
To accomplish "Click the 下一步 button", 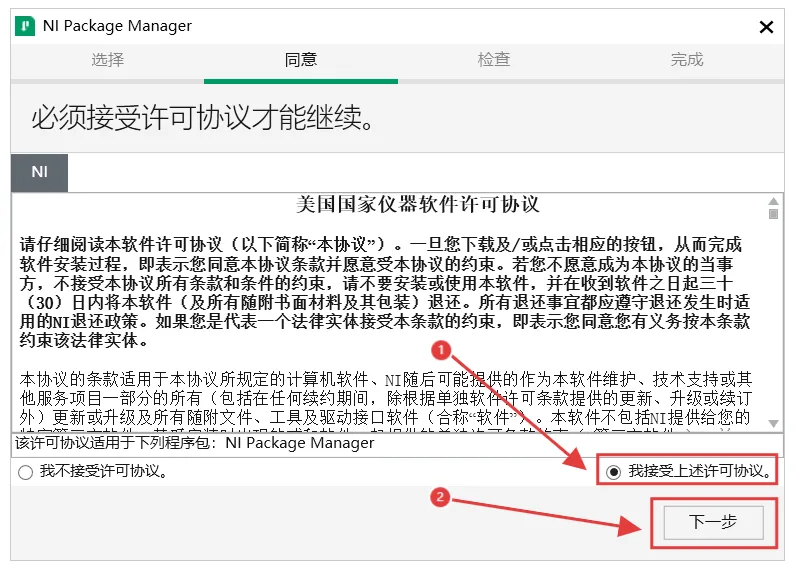I will point(713,522).
